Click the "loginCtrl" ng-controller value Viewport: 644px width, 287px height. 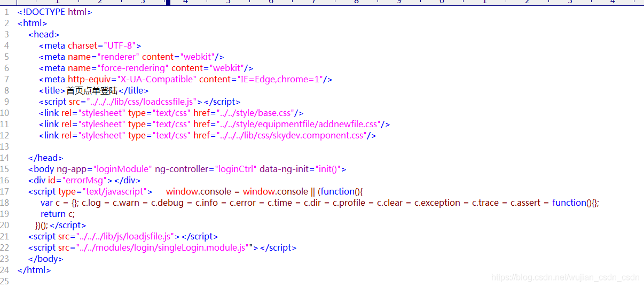236,169
